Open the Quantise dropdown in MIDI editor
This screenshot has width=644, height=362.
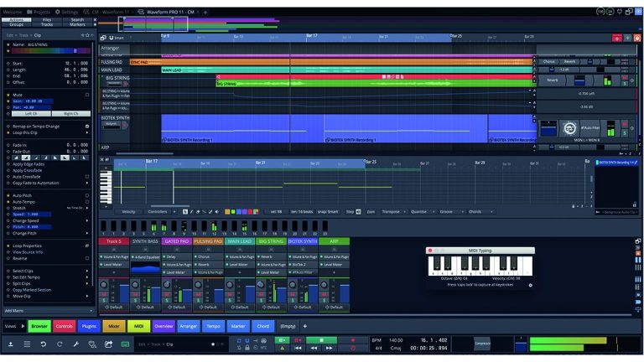(x=422, y=212)
